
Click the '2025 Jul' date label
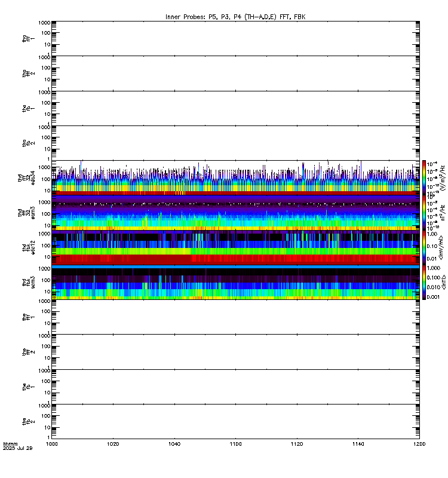14,448
